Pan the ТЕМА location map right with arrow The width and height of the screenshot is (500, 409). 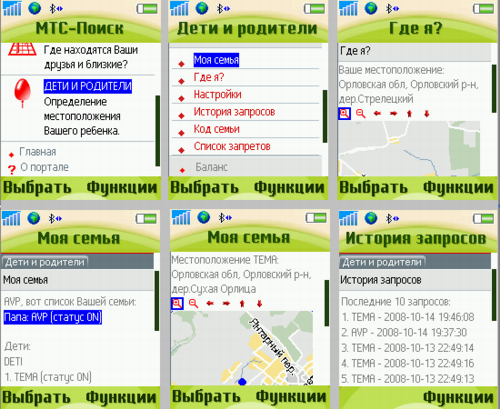pyautogui.click(x=226, y=303)
